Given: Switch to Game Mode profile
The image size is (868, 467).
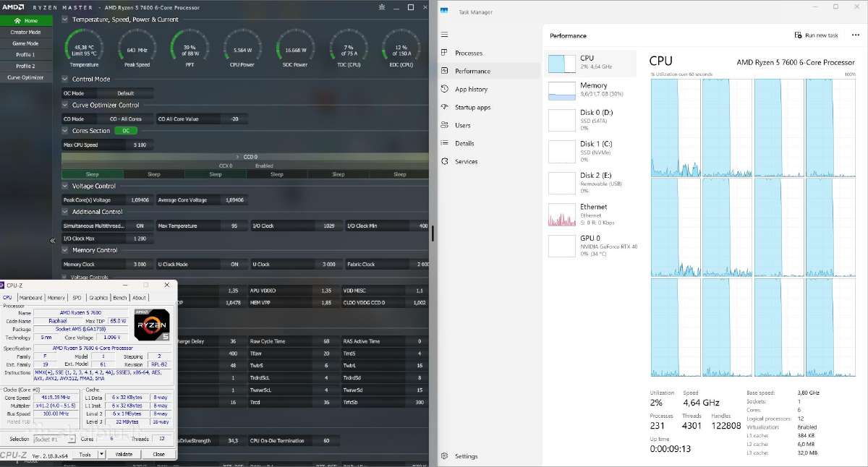Looking at the screenshot, I should click(25, 43).
